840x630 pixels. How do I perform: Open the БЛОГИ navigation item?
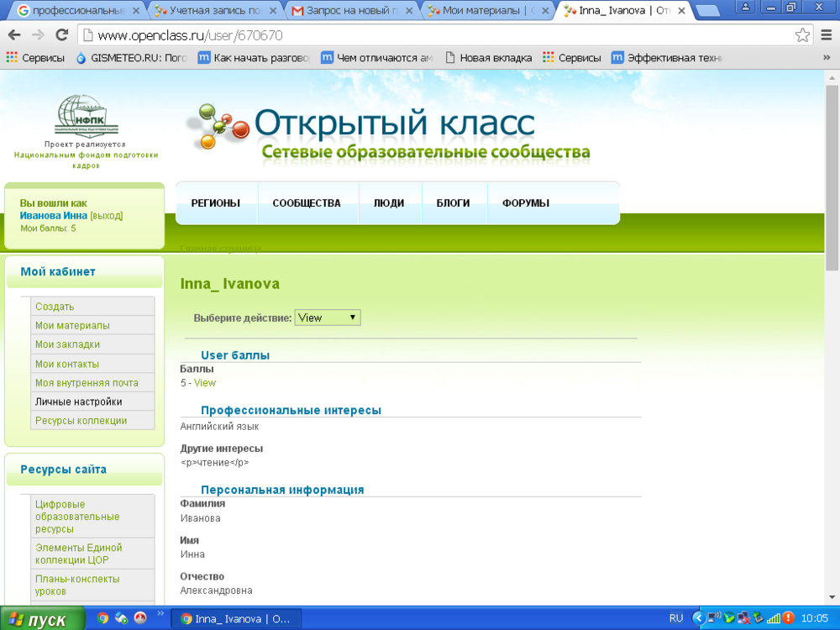tap(454, 203)
